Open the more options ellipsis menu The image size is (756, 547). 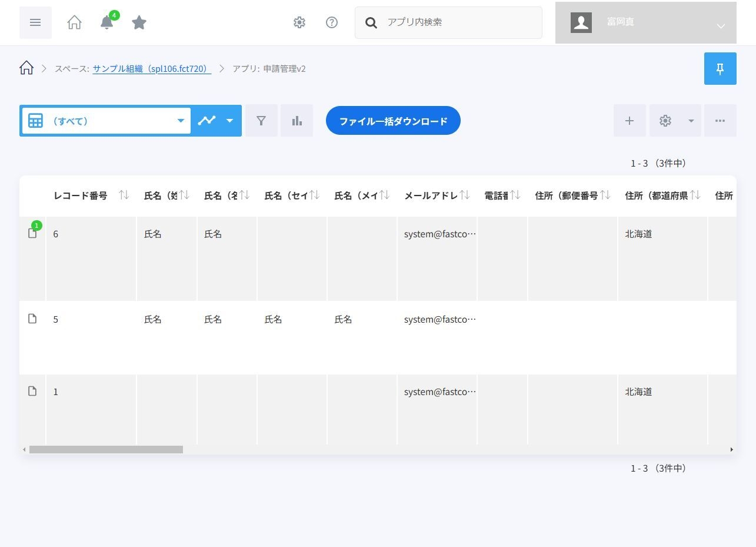[720, 121]
